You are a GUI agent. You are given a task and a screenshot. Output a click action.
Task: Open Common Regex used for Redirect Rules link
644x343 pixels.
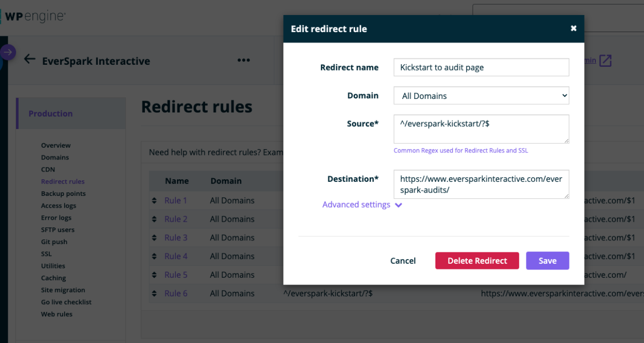[x=461, y=151]
